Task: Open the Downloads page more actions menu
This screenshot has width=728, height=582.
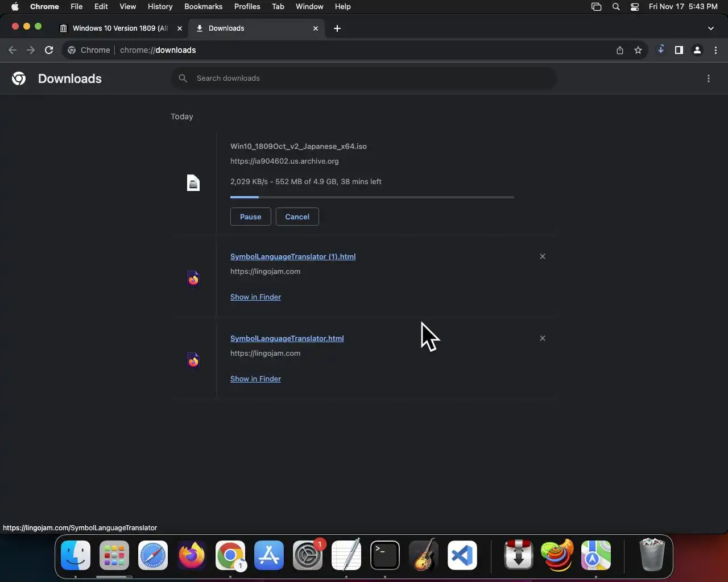Action: [709, 78]
